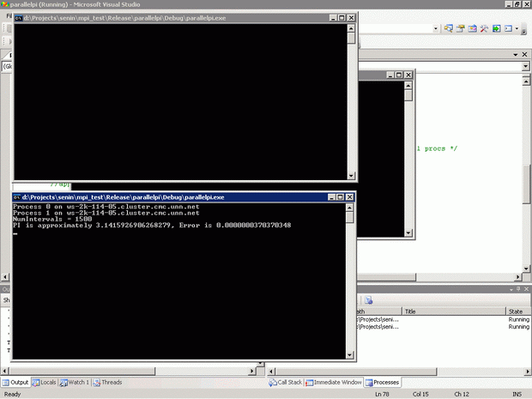Open the Toolbox icon with wrench
Screen dimensions: 532x399
coord(484,28)
